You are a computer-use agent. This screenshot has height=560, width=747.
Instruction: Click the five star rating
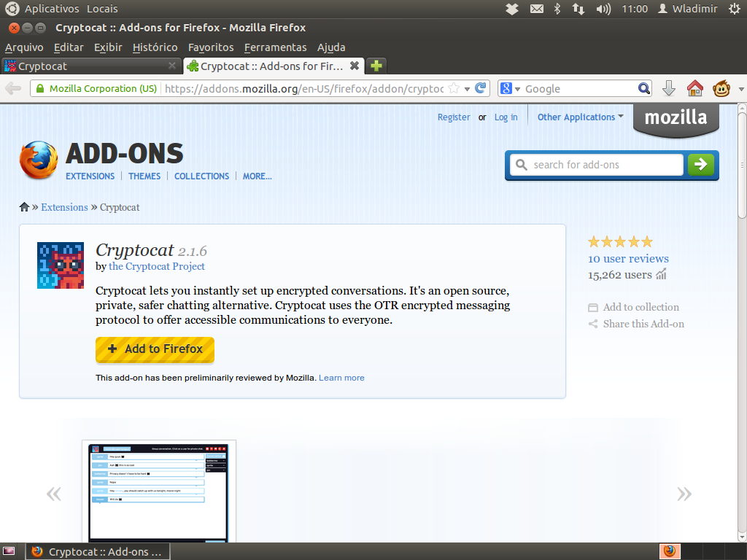pyautogui.click(x=620, y=242)
